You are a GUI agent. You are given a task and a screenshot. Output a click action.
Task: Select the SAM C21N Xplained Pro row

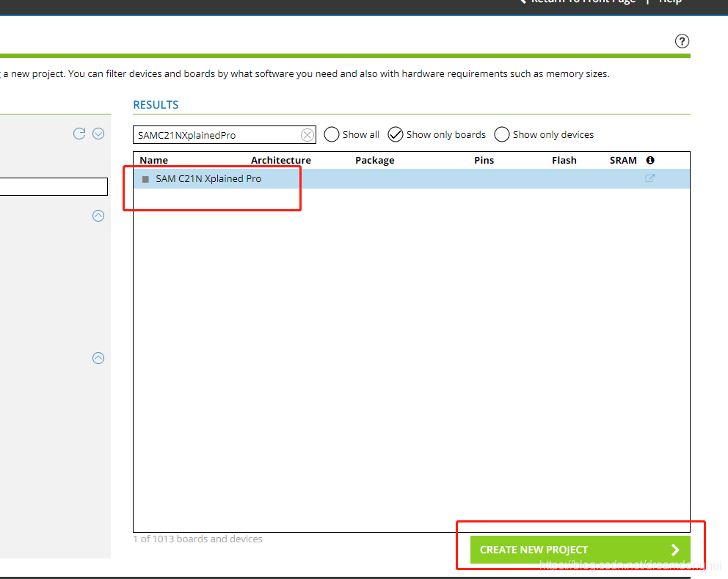click(x=412, y=179)
